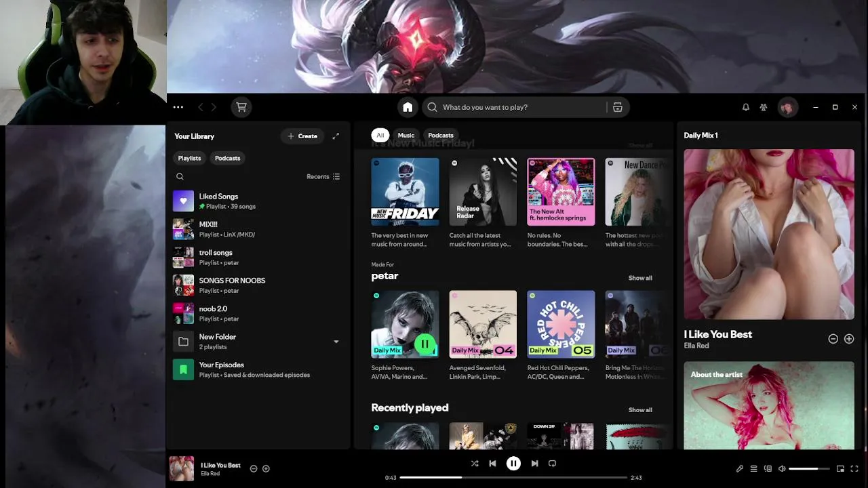The height and width of the screenshot is (488, 868).
Task: Go forward with the right arrow
Action: (214, 107)
